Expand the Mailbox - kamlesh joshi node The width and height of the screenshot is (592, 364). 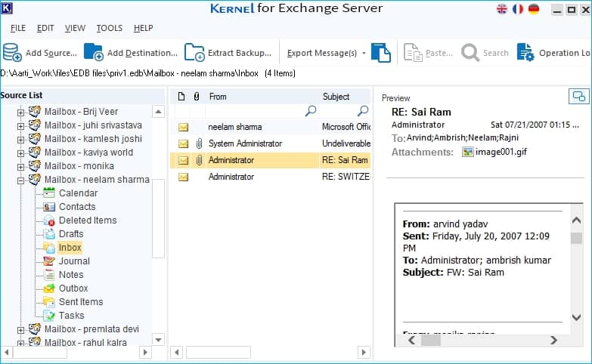tap(20, 140)
